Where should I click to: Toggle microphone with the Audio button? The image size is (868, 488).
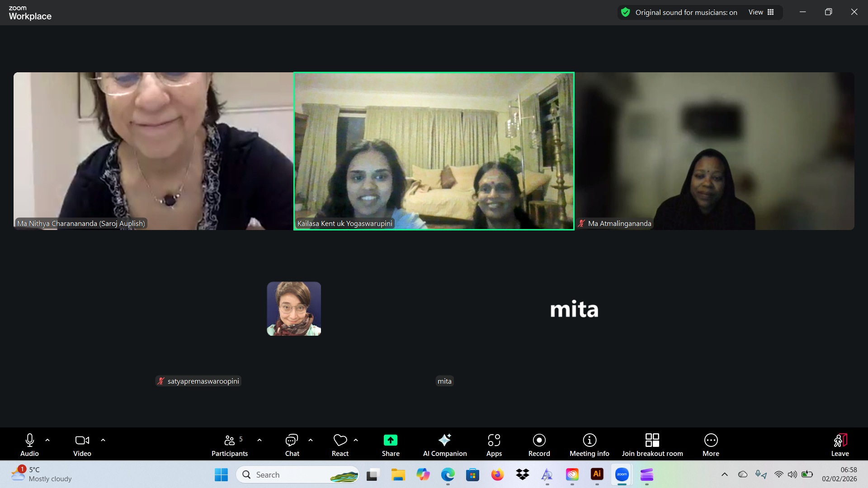(x=30, y=440)
